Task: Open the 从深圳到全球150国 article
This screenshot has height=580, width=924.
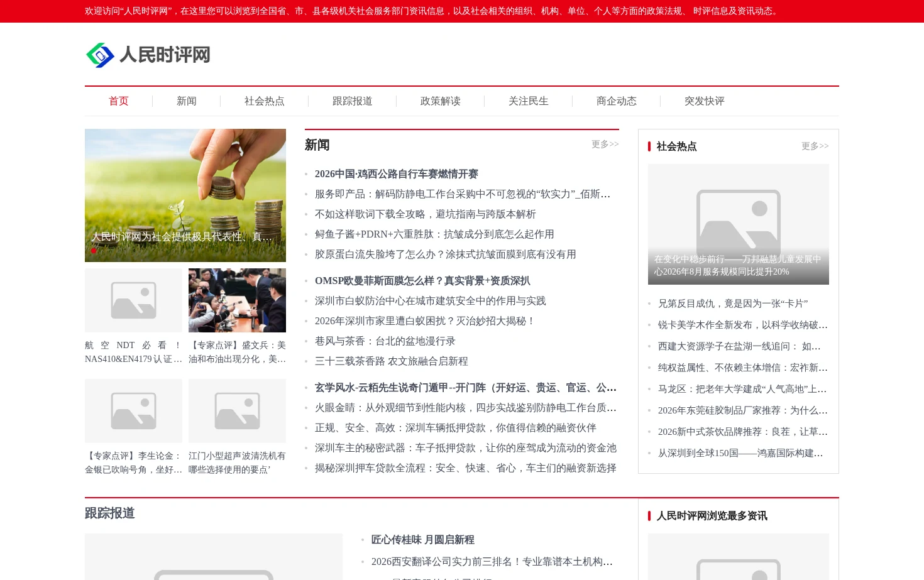Action: pos(740,453)
